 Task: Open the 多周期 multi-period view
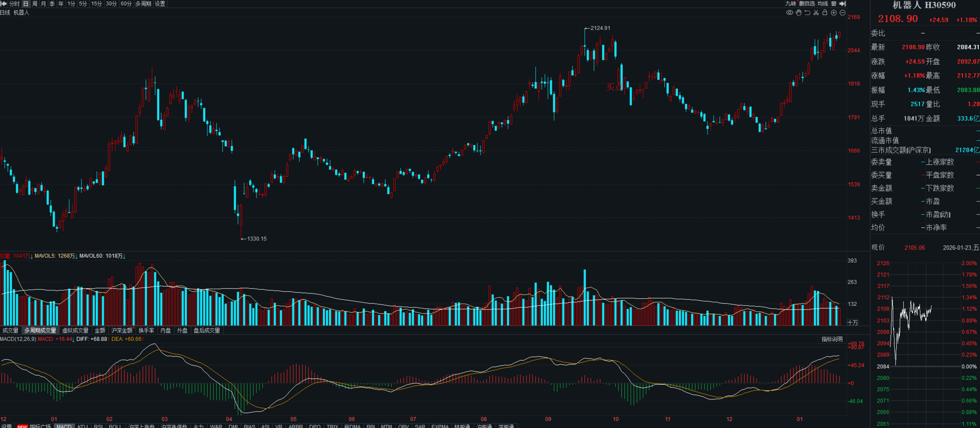coord(143,4)
